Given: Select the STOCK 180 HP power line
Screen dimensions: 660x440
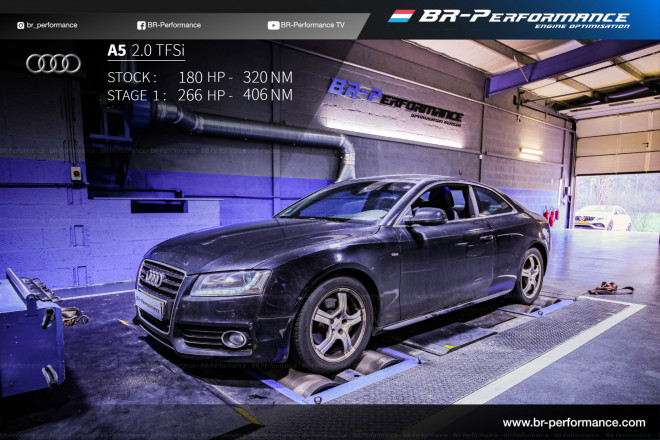Looking at the screenshot, I should (200, 77).
